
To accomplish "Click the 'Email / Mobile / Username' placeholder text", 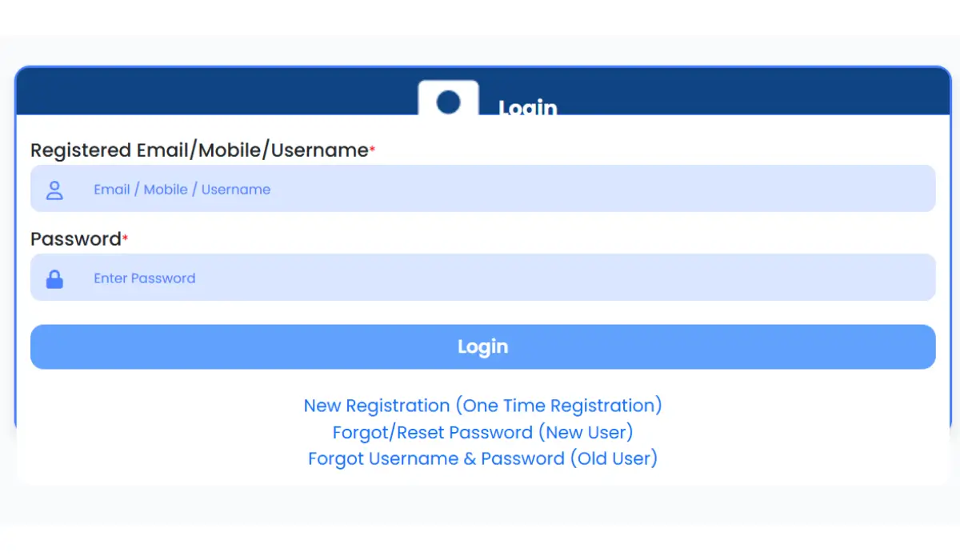I will (182, 190).
